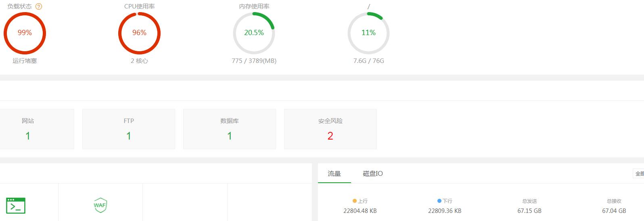This screenshot has width=644, height=221.
Task: Click the 99% load status gauge
Action: point(25,33)
